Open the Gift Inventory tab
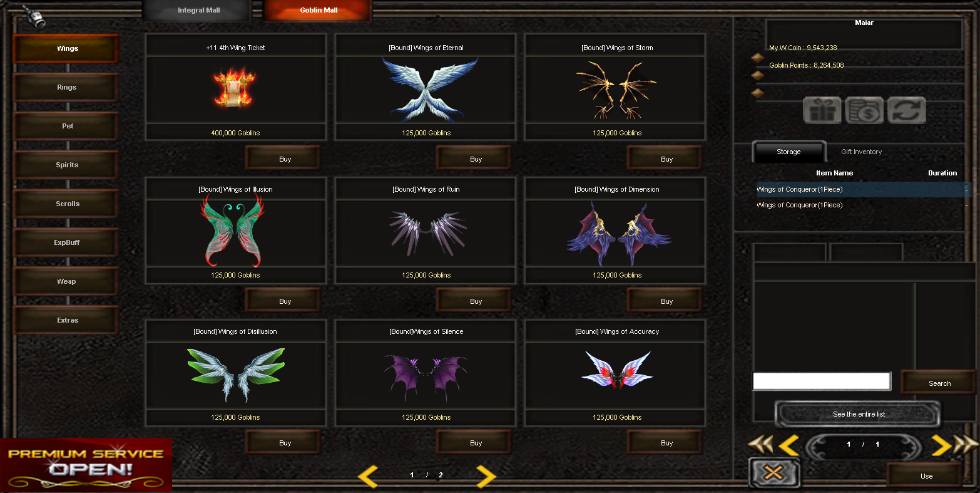Image resolution: width=980 pixels, height=493 pixels. tap(861, 152)
